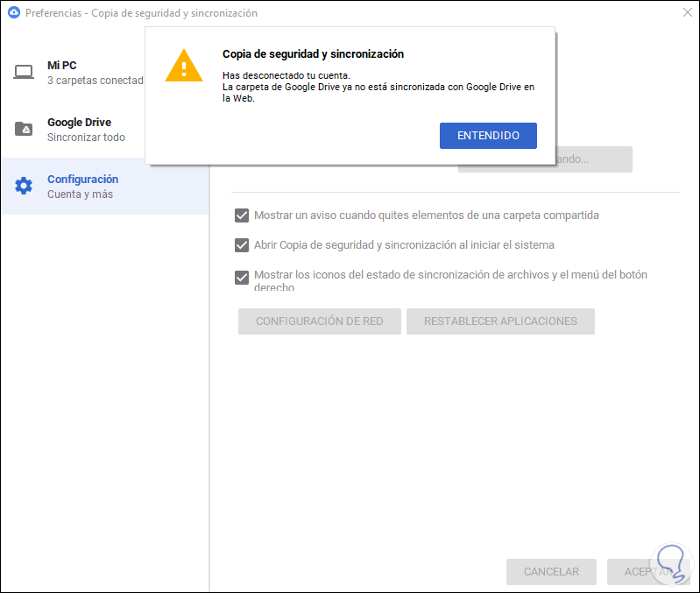The height and width of the screenshot is (593, 700).
Task: Click RESTABLECER APLICACIONES
Action: pos(500,321)
